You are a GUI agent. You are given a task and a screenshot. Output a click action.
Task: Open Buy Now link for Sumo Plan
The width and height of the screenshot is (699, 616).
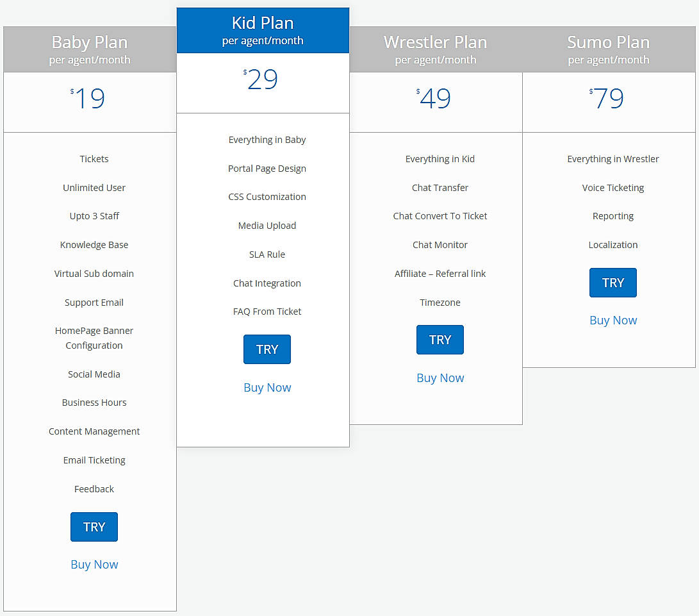click(613, 320)
